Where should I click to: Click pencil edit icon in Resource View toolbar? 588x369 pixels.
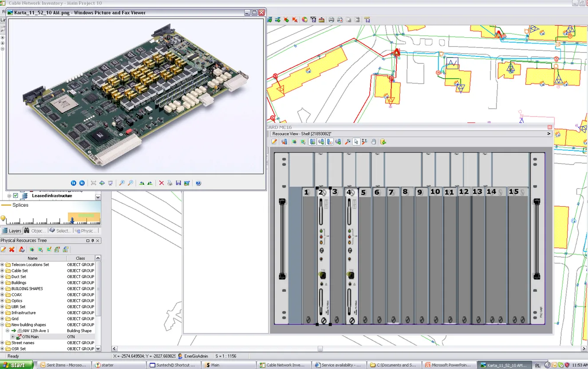(x=274, y=142)
